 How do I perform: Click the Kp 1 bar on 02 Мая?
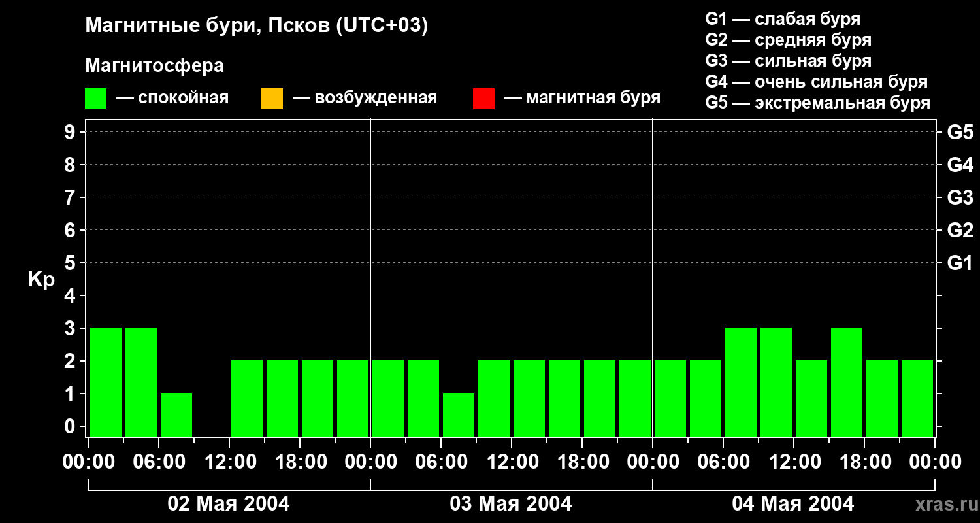176,414
